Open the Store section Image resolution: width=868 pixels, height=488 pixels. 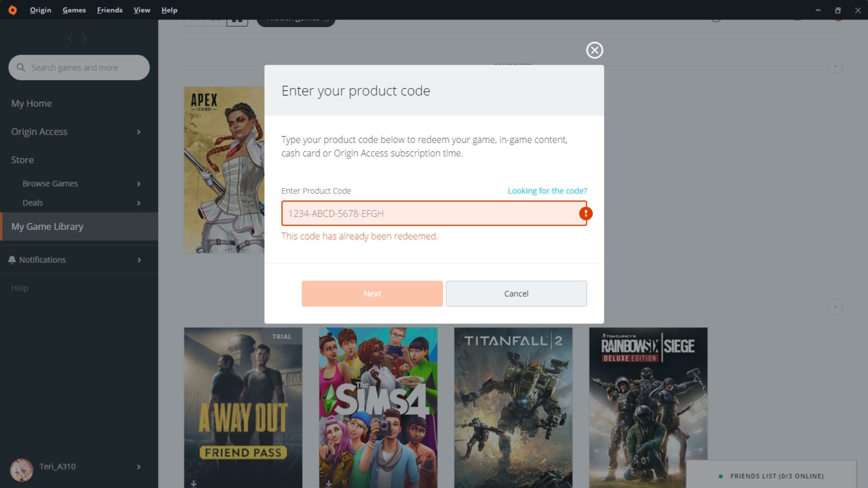[22, 160]
